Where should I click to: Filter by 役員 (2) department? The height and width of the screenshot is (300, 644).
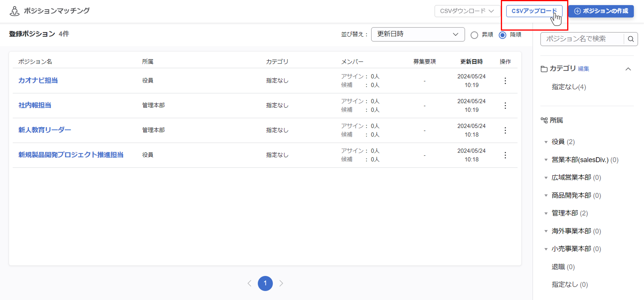tap(563, 142)
